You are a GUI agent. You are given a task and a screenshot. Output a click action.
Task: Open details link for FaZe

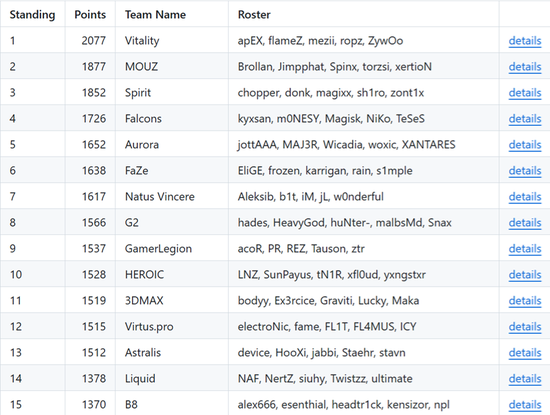(x=525, y=170)
